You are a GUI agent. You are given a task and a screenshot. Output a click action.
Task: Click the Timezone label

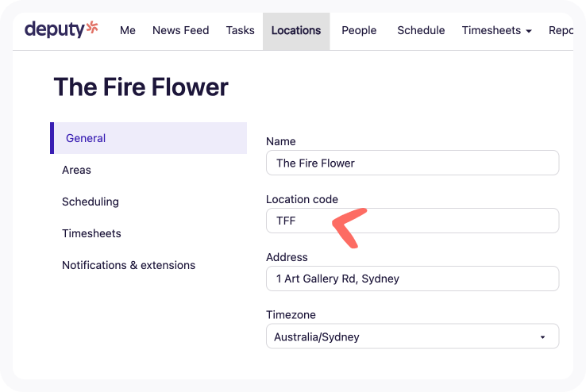point(291,315)
